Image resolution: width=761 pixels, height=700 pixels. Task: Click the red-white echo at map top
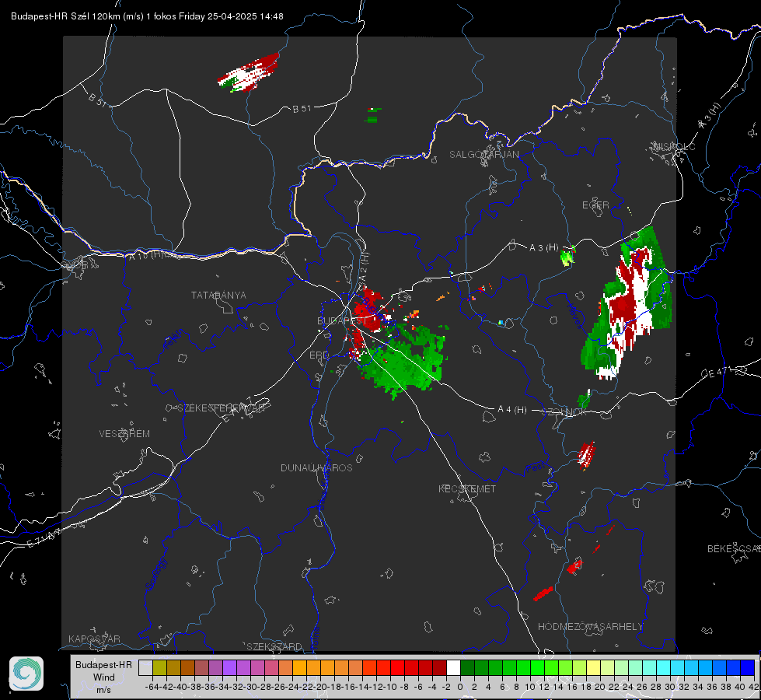(249, 73)
